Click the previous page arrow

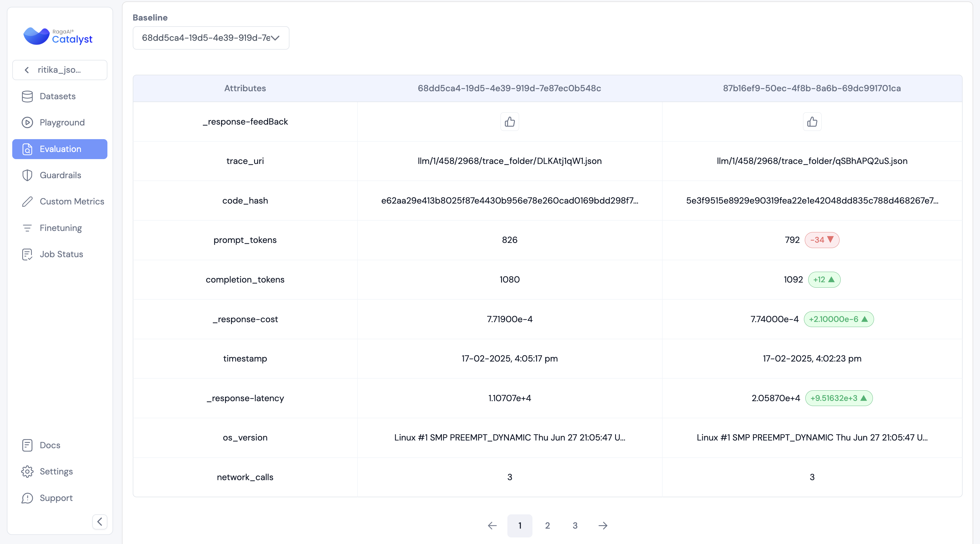[492, 526]
